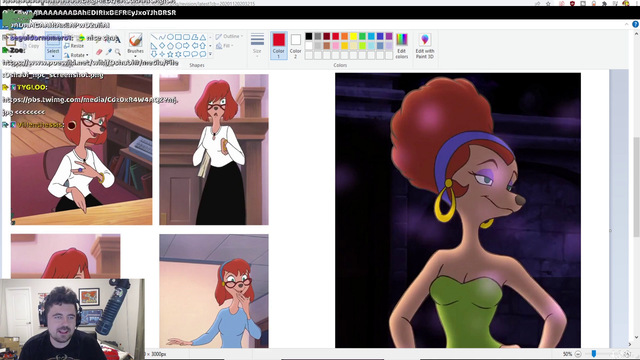
Task: Pick the black color swatch
Action: point(309,36)
